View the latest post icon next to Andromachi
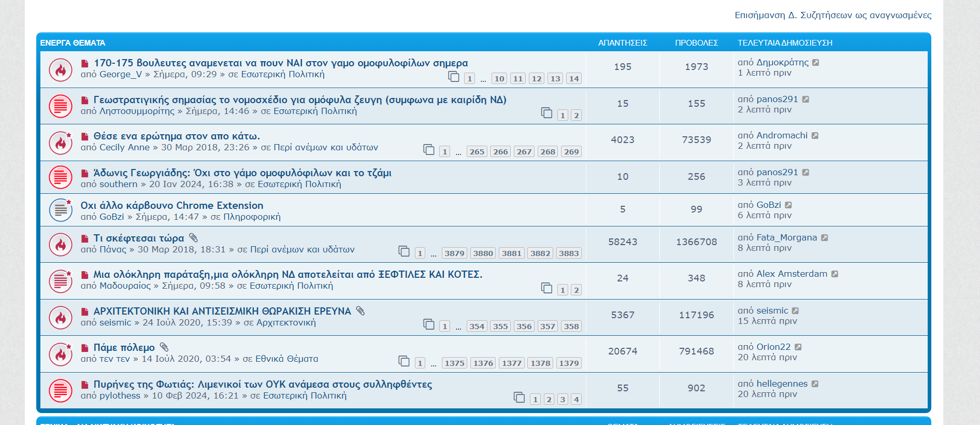Image resolution: width=980 pixels, height=425 pixels. [815, 136]
